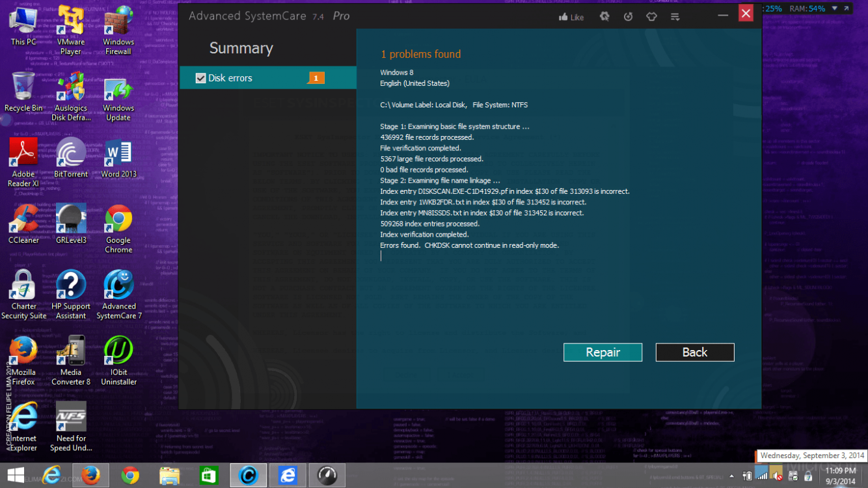Open Media Converter 8 shortcut
Viewport: 868px width, 488px height.
(x=71, y=360)
